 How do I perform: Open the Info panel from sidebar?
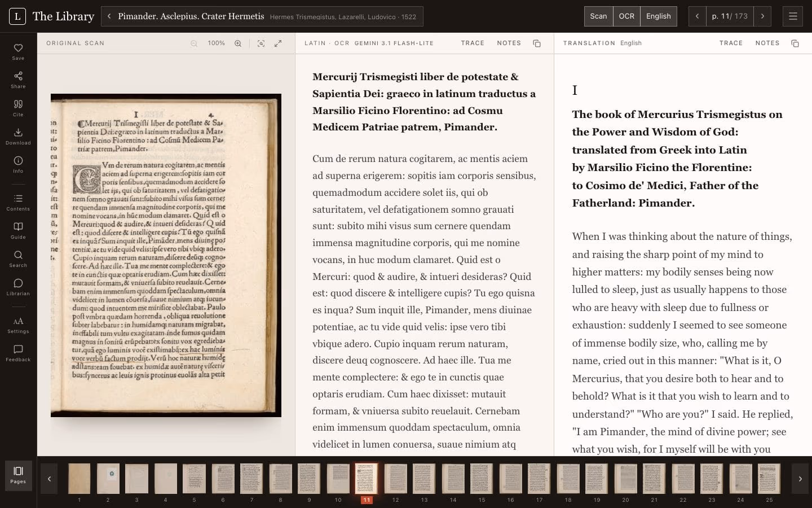tap(18, 164)
